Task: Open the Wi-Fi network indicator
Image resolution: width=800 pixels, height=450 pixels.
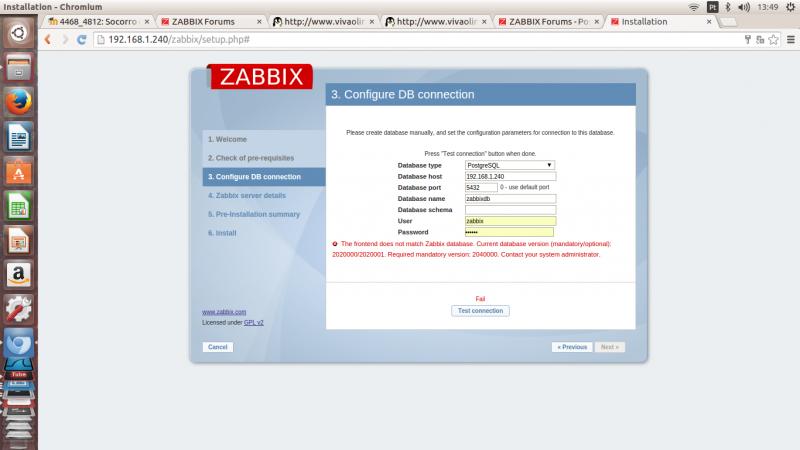Action: pos(694,7)
